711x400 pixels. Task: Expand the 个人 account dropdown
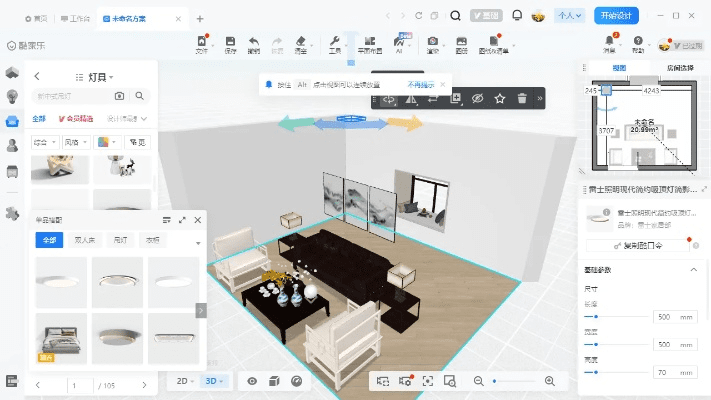[x=569, y=16]
